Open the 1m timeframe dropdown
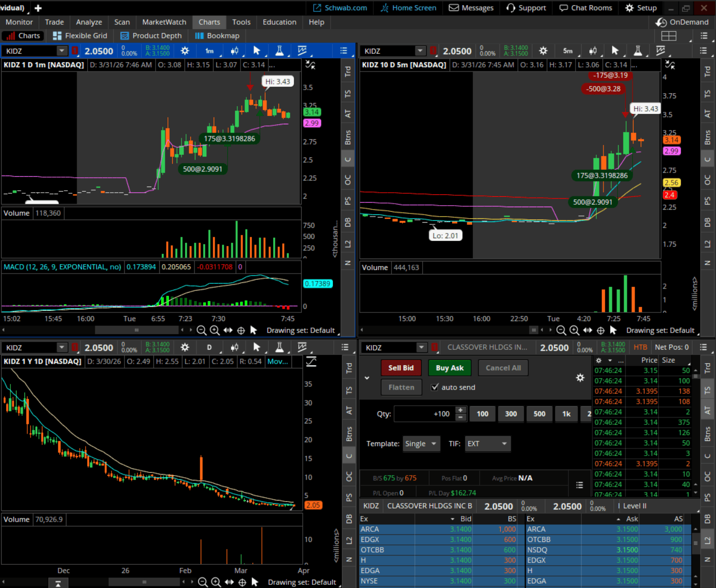 210,51
